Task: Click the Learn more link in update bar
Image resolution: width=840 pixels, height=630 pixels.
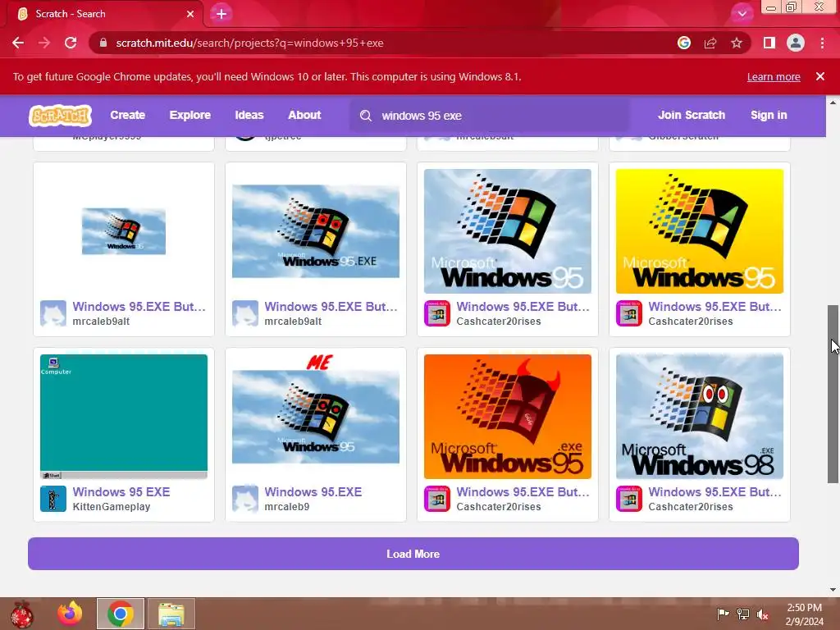Action: pyautogui.click(x=774, y=76)
